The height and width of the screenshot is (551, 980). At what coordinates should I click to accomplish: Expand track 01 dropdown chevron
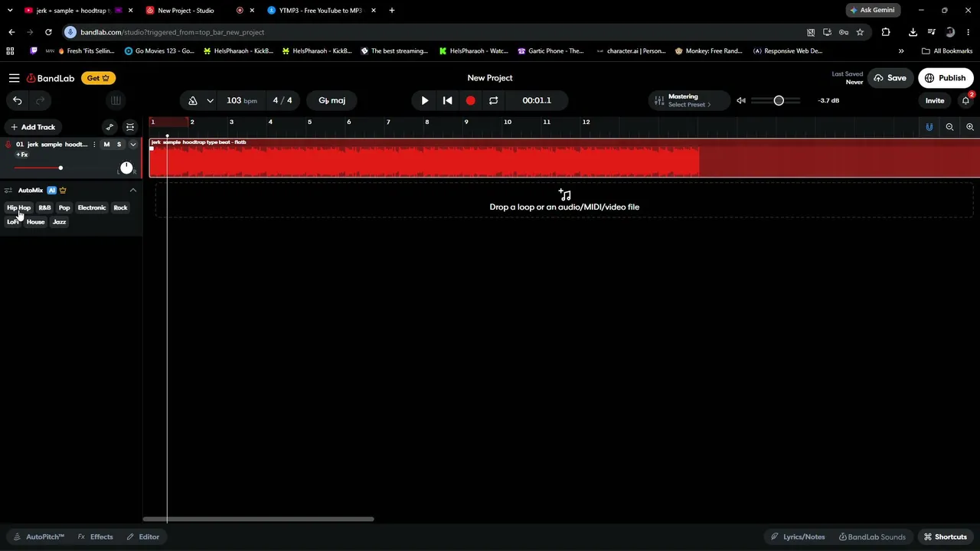pos(132,144)
